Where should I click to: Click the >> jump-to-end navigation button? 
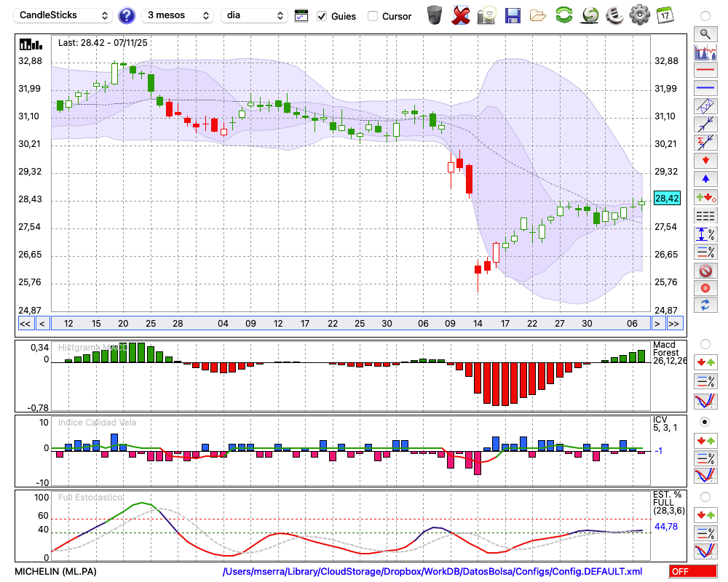click(x=674, y=324)
